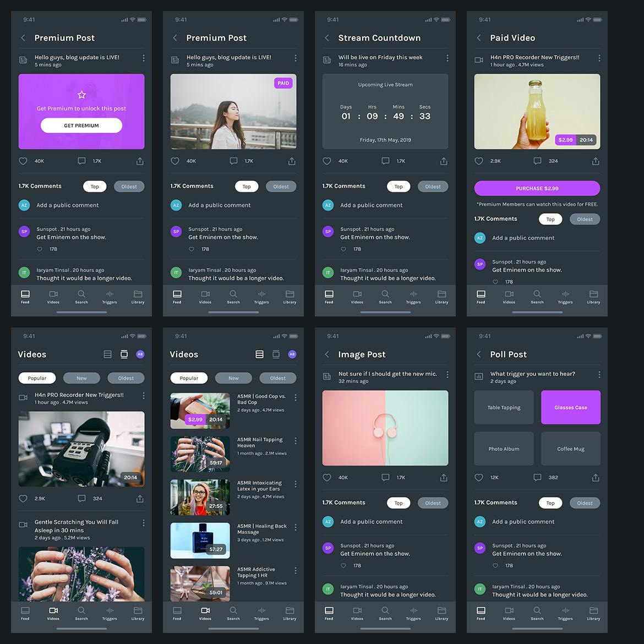Select Top sort in Paid Video comments
Viewport: 644px width, 644px height.
550,219
